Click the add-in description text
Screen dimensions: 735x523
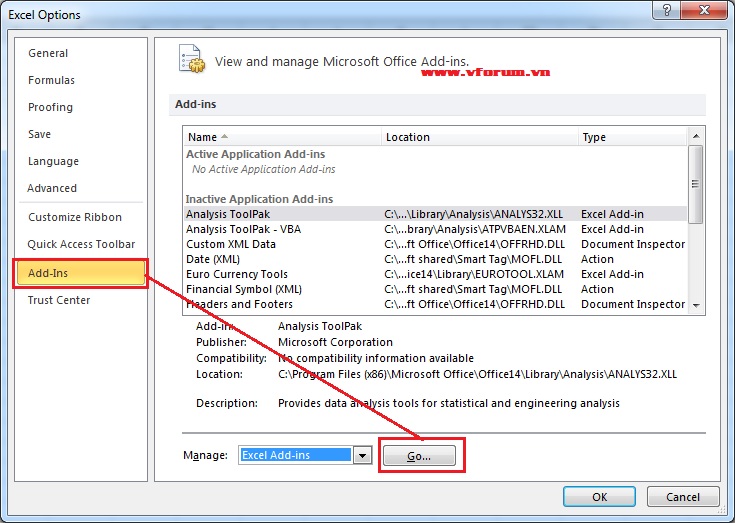[x=449, y=403]
